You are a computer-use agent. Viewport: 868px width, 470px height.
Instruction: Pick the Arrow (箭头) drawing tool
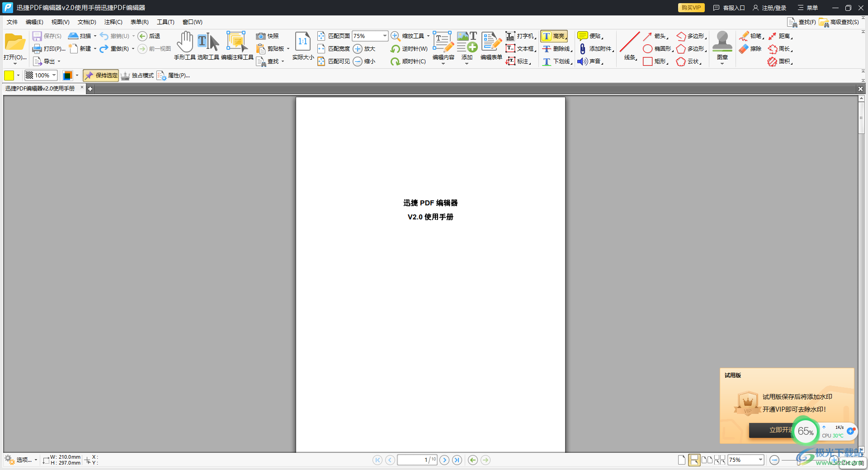click(656, 36)
